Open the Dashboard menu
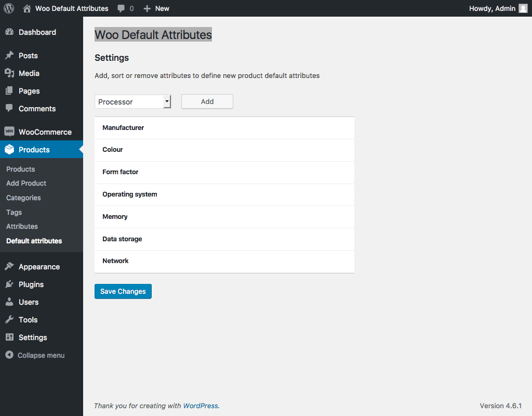 (x=37, y=32)
